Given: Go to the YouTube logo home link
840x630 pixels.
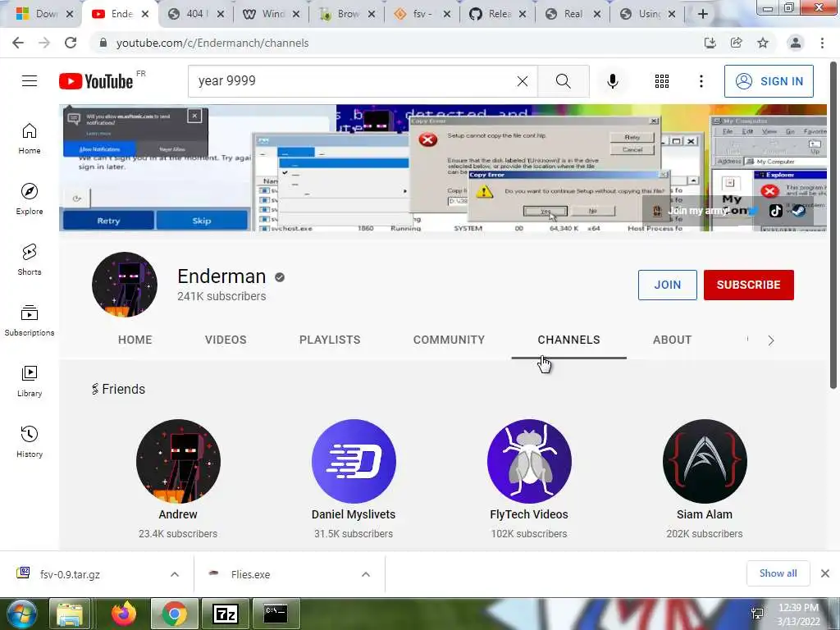Looking at the screenshot, I should point(96,81).
